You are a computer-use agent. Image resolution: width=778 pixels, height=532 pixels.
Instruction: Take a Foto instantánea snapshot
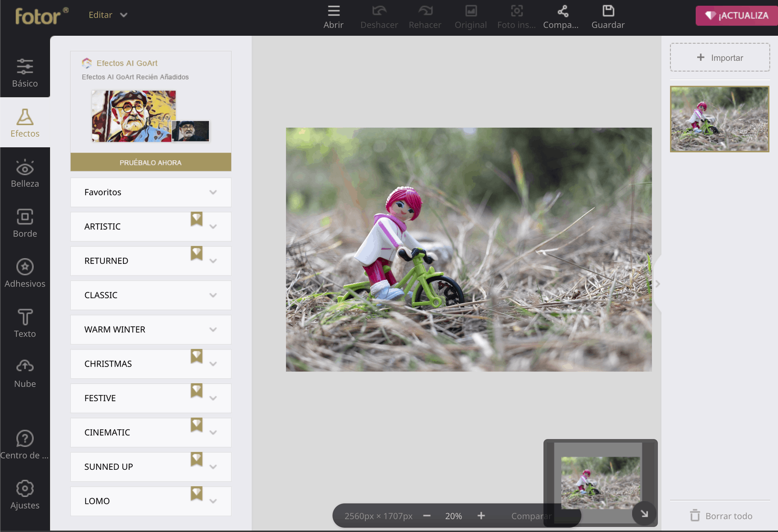click(x=517, y=17)
